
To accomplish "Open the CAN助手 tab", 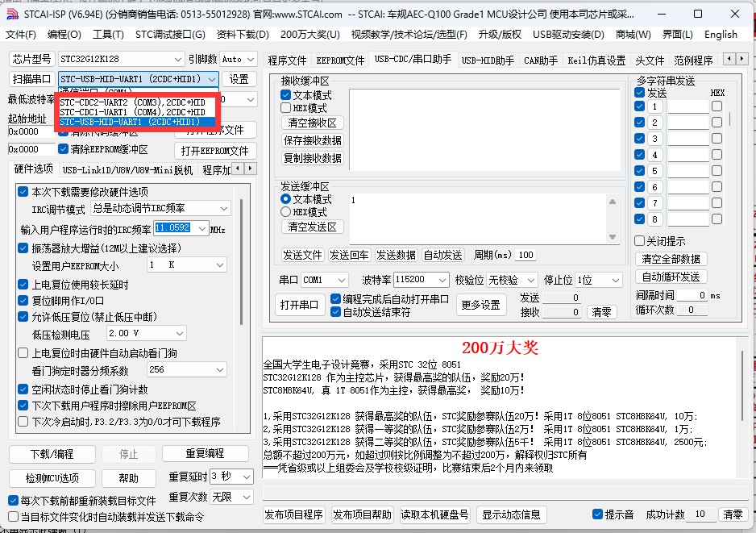I will [x=541, y=60].
